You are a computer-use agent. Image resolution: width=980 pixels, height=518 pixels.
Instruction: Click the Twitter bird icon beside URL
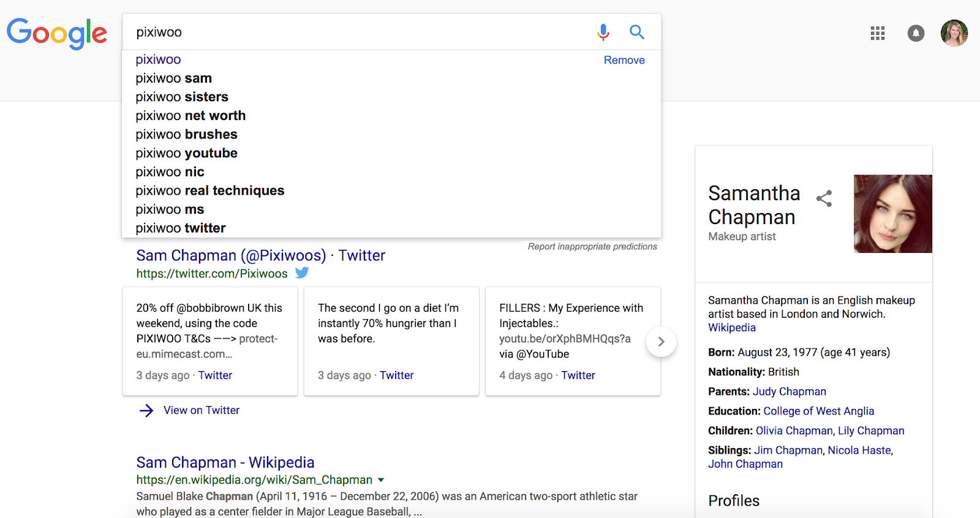coord(302,273)
